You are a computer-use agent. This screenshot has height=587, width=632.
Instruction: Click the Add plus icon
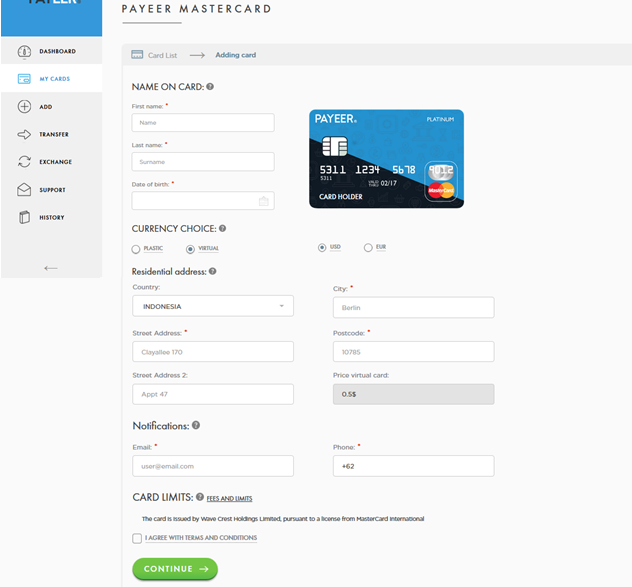tap(24, 107)
